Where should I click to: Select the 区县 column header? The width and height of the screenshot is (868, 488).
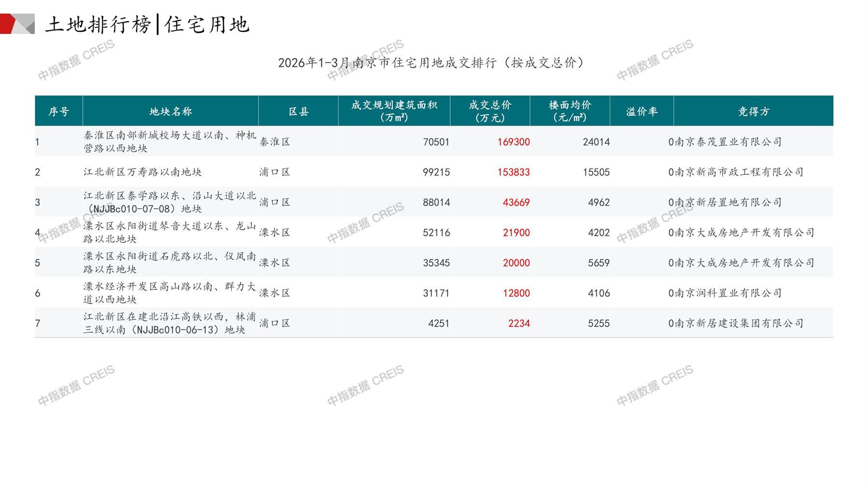[x=298, y=112]
